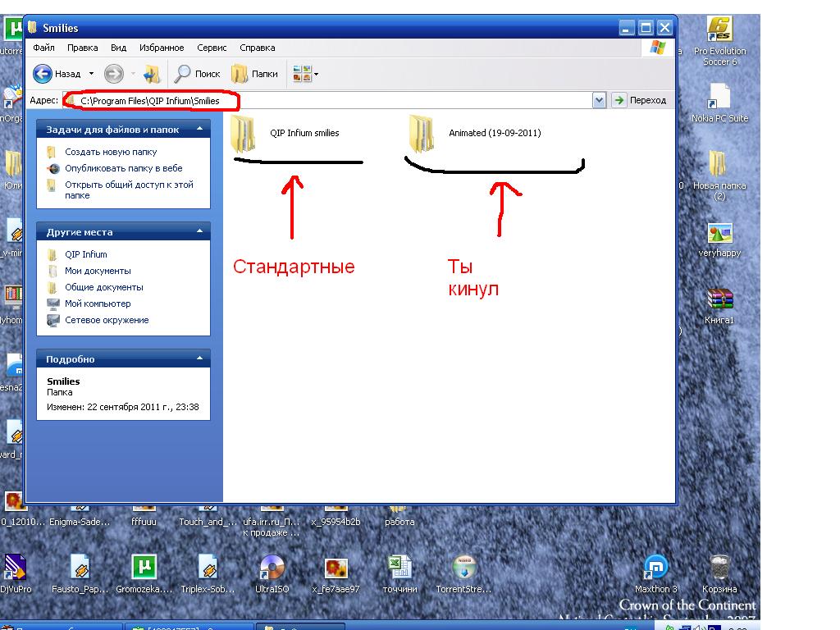This screenshot has width=840, height=630.
Task: Open Сетевое окружение link
Action: coord(107,321)
